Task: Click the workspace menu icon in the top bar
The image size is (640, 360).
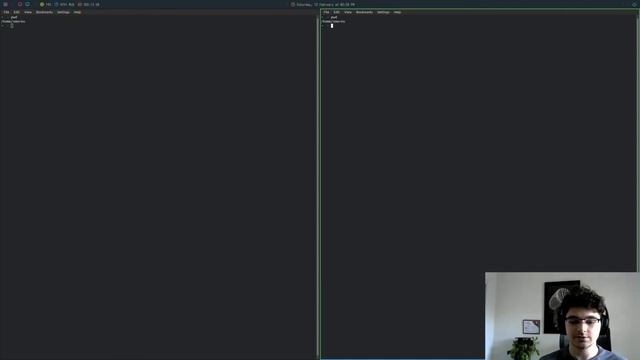Action: pyautogui.click(x=6, y=4)
